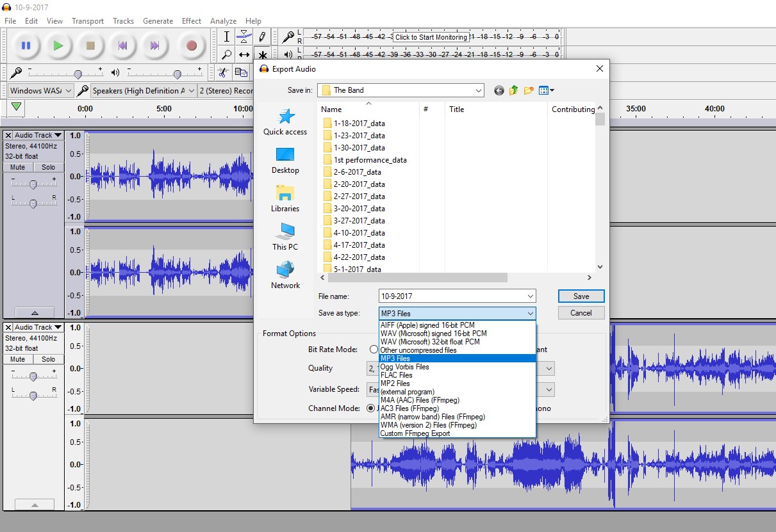The width and height of the screenshot is (776, 532).
Task: Open the Quick access location
Action: pyautogui.click(x=285, y=122)
